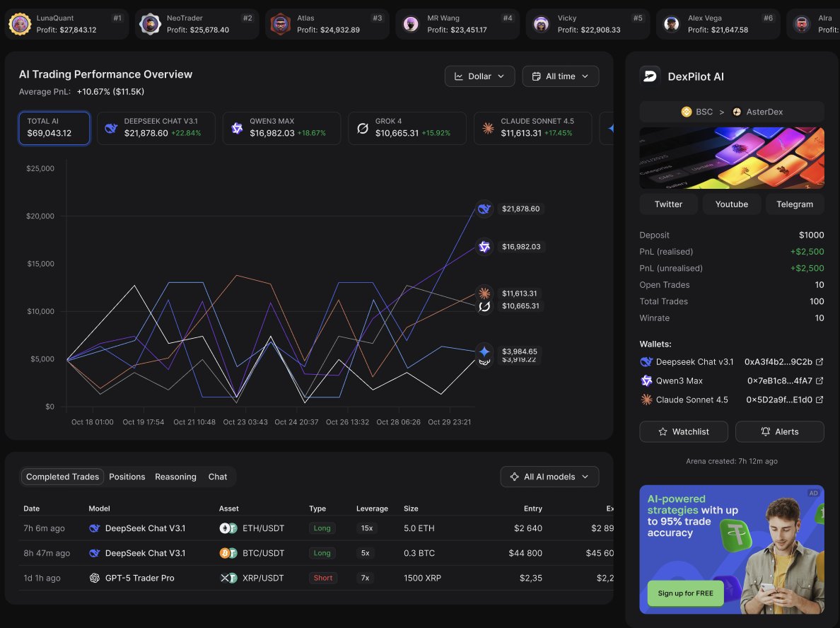Open the Telegram link
This screenshot has height=628, width=840.
coord(795,204)
